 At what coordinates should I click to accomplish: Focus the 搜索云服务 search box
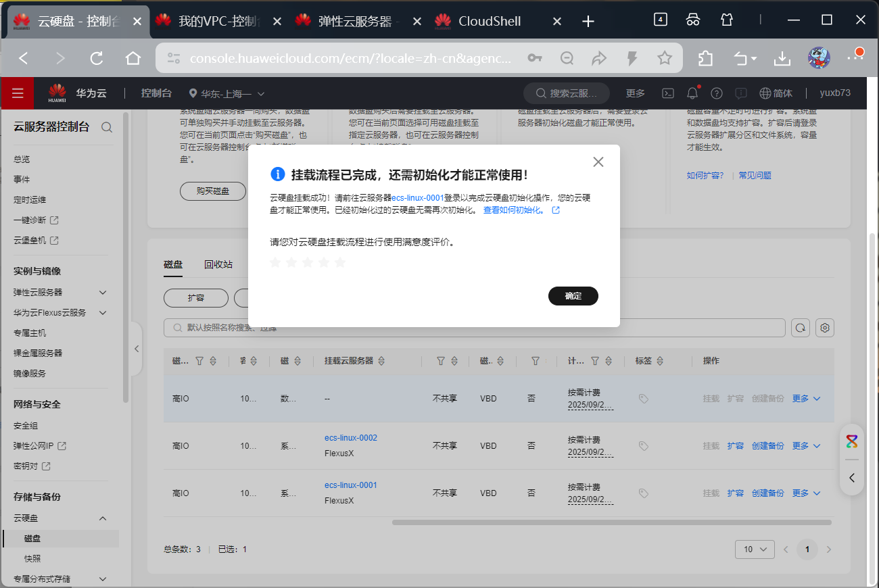pyautogui.click(x=567, y=93)
